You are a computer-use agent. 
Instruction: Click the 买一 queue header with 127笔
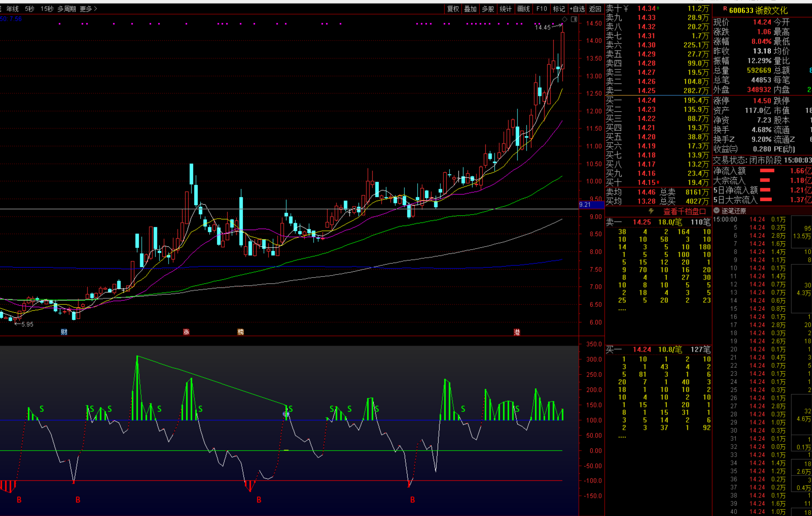658,350
